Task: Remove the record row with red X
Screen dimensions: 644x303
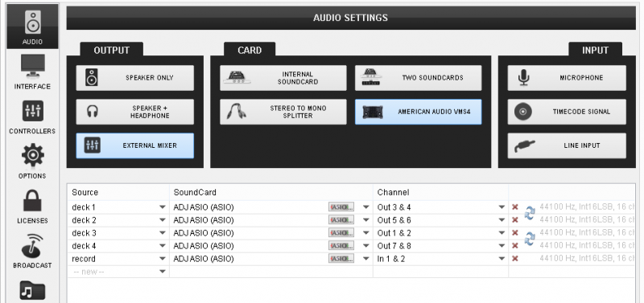Action: 514,259
